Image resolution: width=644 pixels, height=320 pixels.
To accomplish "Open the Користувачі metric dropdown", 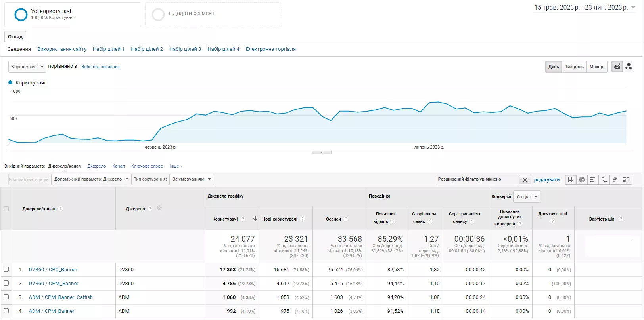I will [x=27, y=67].
